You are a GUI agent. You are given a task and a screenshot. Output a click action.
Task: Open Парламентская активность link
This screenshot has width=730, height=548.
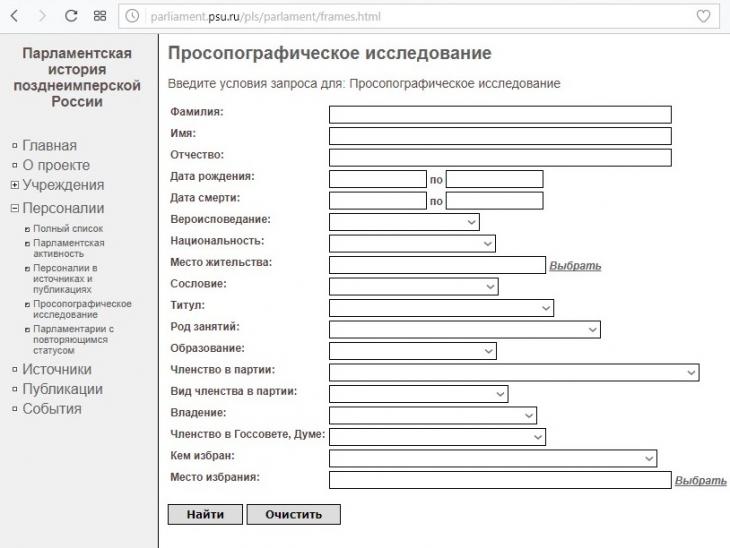pyautogui.click(x=68, y=248)
